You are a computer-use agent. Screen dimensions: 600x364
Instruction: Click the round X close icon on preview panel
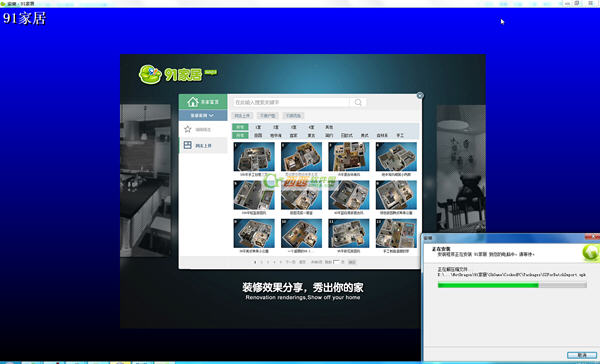coord(420,95)
